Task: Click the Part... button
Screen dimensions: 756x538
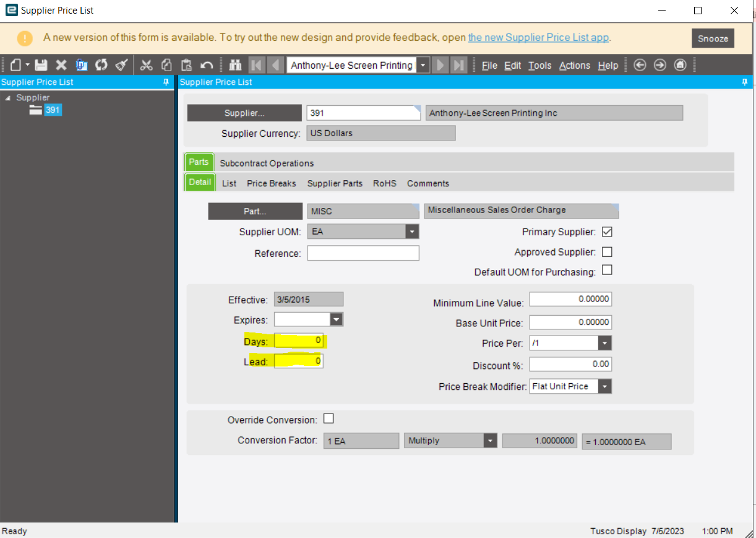Action: pos(254,211)
